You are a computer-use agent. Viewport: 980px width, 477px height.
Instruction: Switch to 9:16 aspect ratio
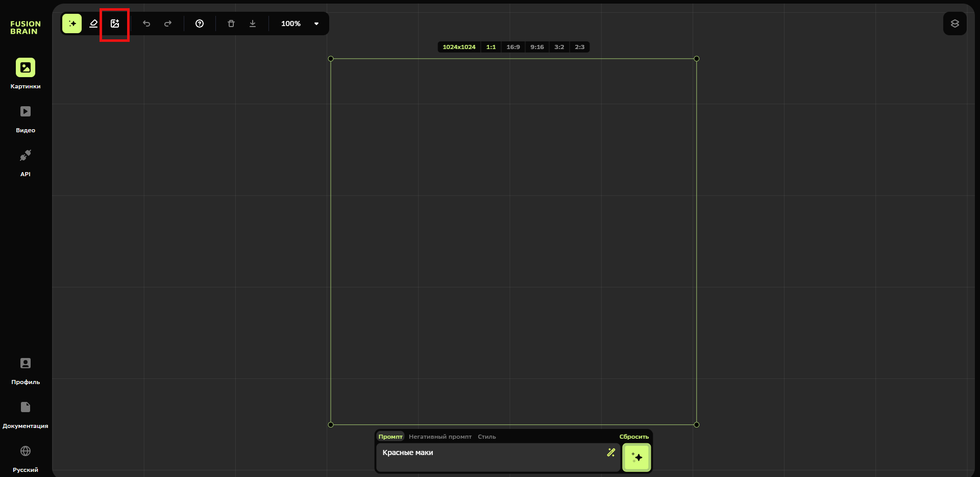537,47
